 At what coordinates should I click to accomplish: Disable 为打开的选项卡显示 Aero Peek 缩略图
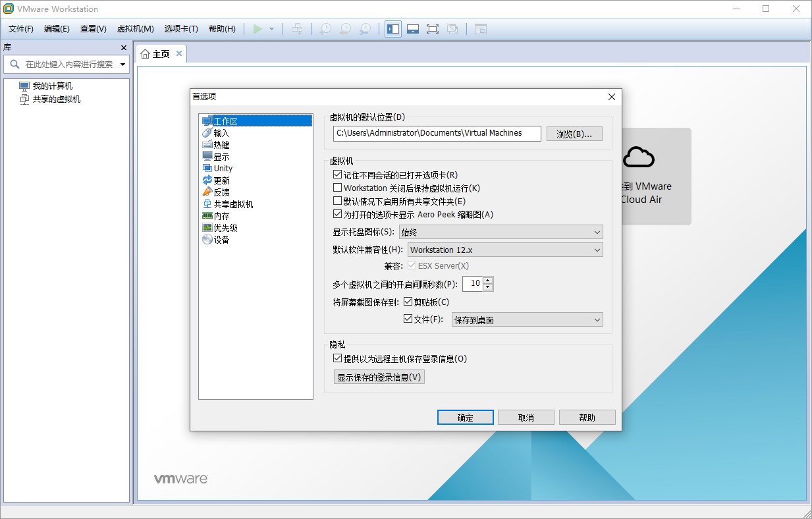[338, 214]
